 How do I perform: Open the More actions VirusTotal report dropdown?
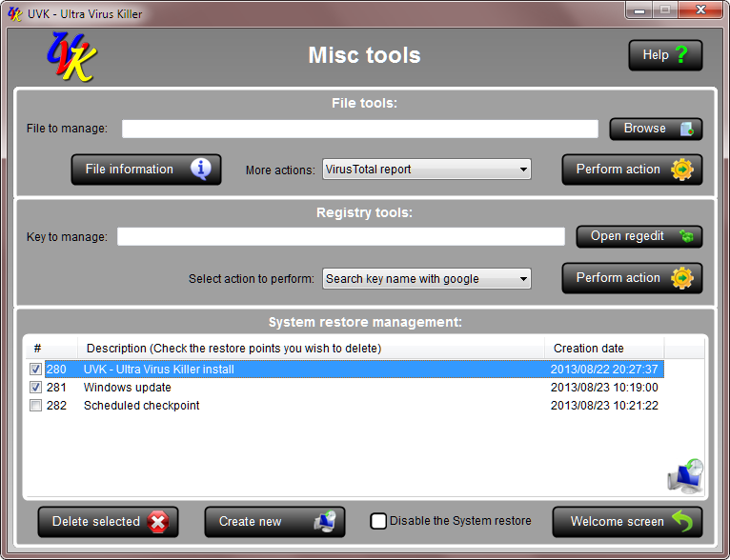(x=426, y=170)
